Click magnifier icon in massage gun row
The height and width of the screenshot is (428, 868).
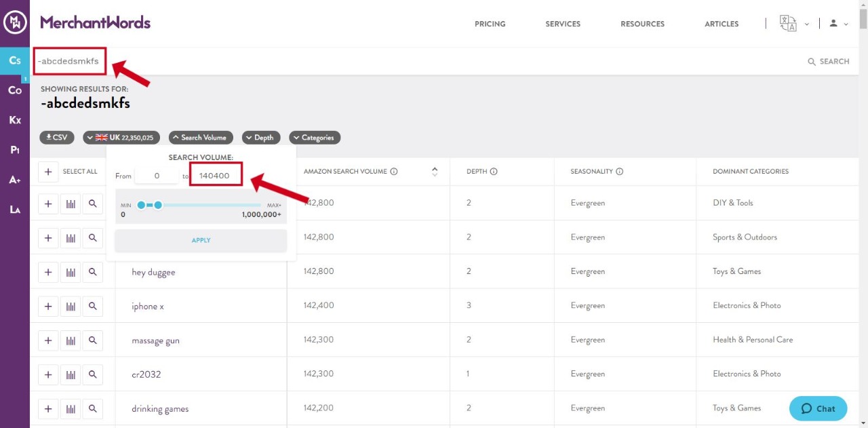[93, 341]
